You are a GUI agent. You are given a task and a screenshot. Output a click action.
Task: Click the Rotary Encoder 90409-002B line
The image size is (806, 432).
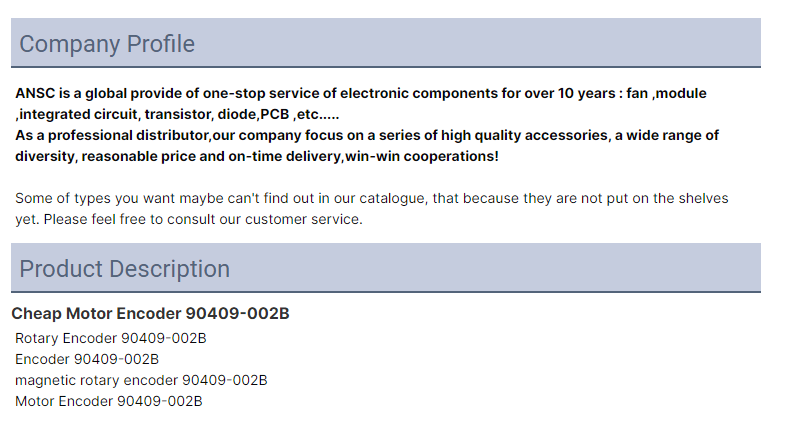(111, 338)
